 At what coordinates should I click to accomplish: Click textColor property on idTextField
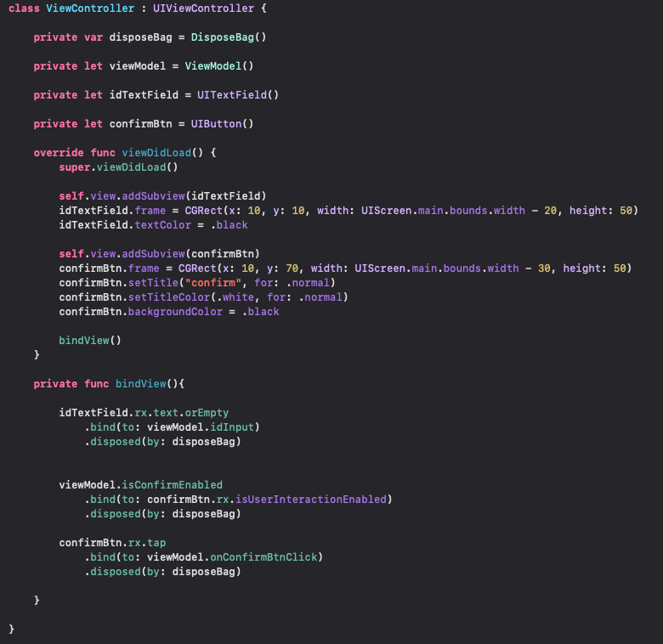pos(163,225)
